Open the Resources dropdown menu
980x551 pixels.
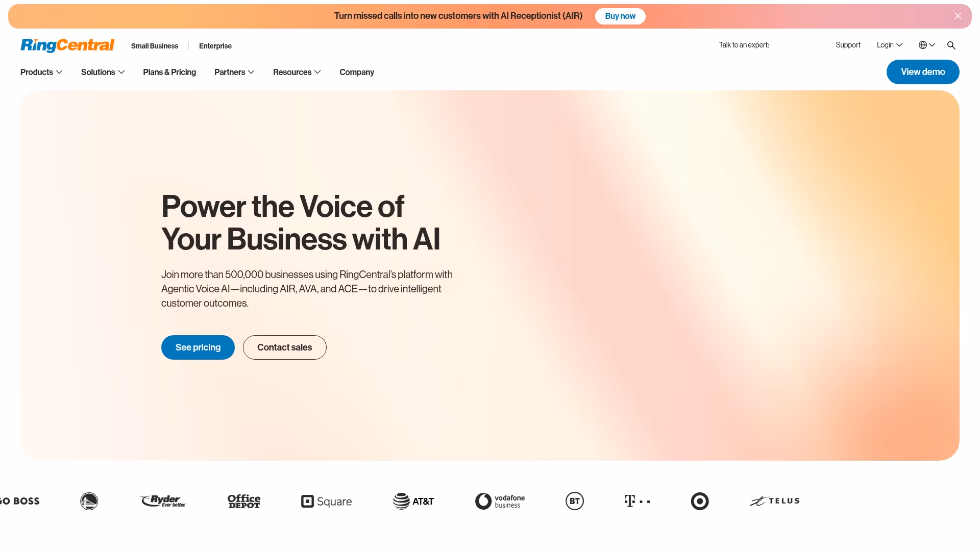[297, 72]
